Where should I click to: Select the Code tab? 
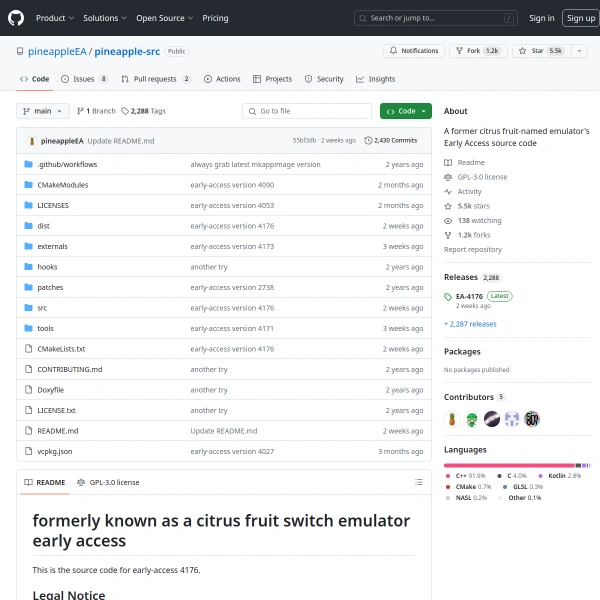(x=34, y=79)
